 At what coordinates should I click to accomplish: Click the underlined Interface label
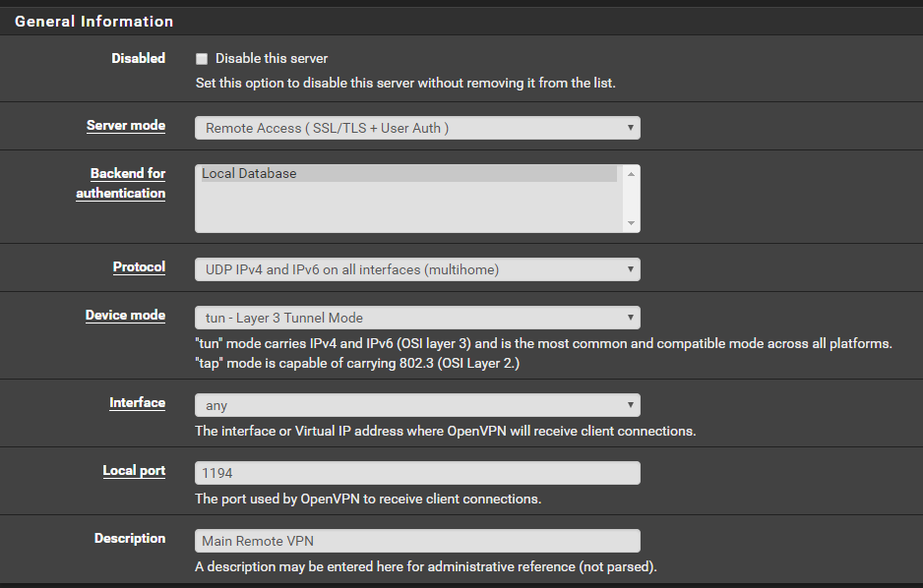tap(137, 403)
